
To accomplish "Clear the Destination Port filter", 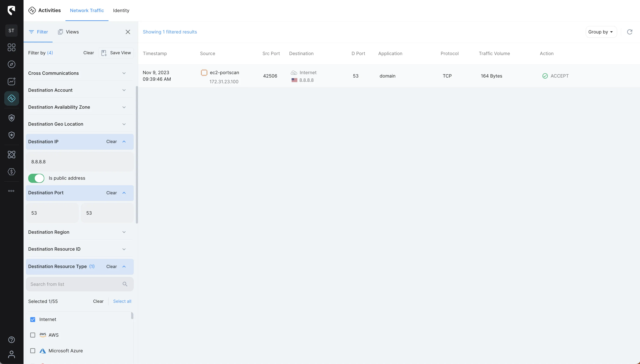I will coord(111,193).
